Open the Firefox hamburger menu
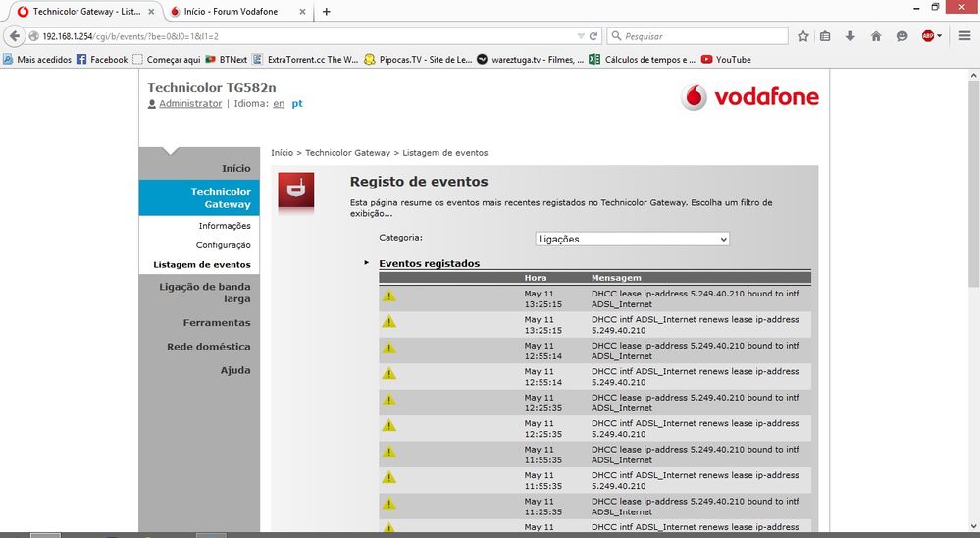 [x=964, y=36]
